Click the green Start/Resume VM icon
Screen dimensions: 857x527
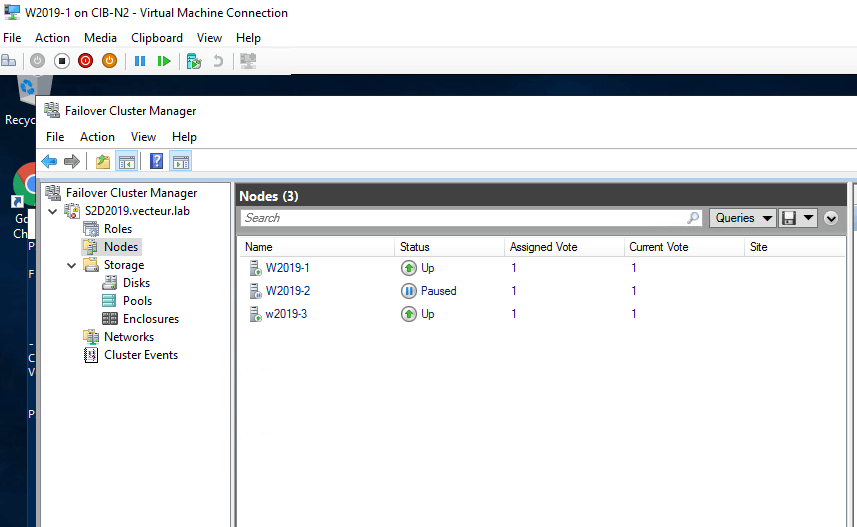164,61
